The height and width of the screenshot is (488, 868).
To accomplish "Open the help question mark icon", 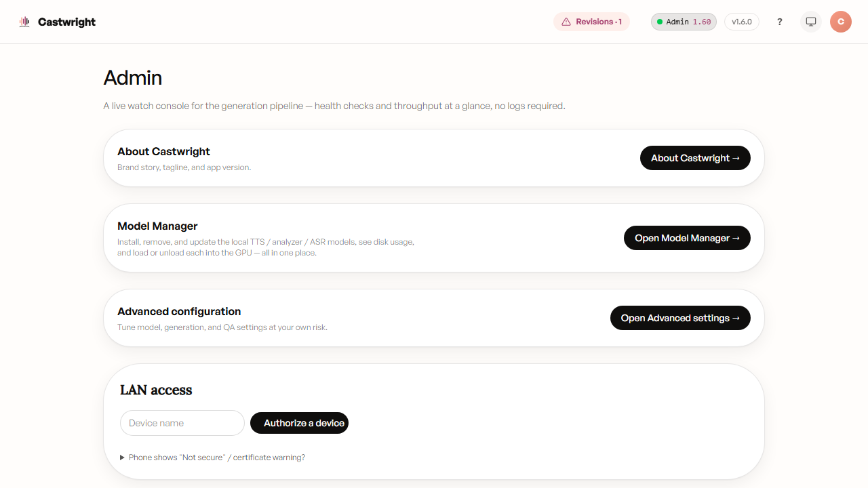I will (x=780, y=22).
